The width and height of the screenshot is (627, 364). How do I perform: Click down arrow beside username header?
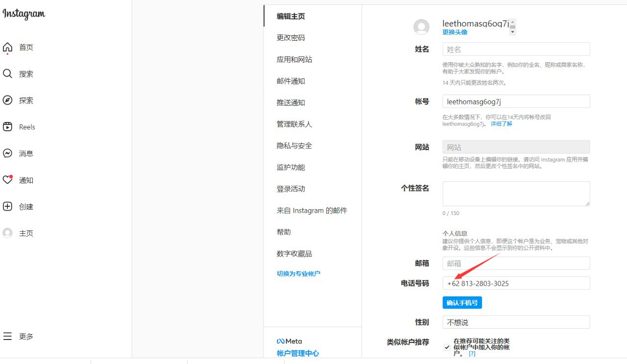tap(512, 32)
